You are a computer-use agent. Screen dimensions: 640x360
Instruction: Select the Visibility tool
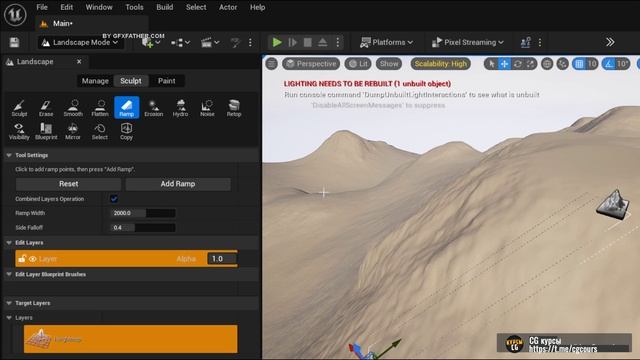[19, 131]
